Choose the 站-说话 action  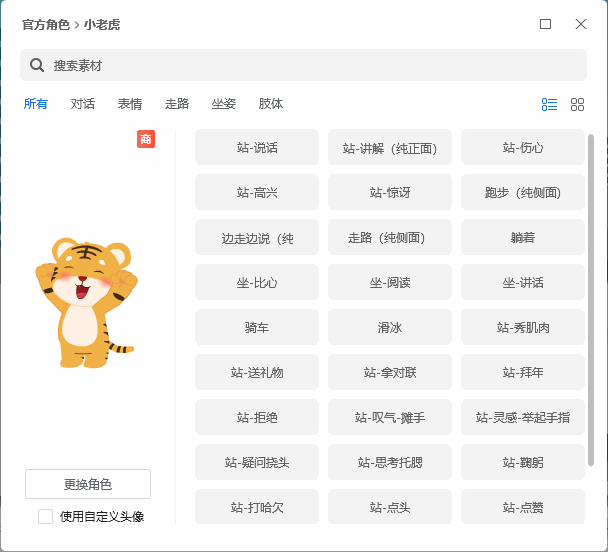257,148
